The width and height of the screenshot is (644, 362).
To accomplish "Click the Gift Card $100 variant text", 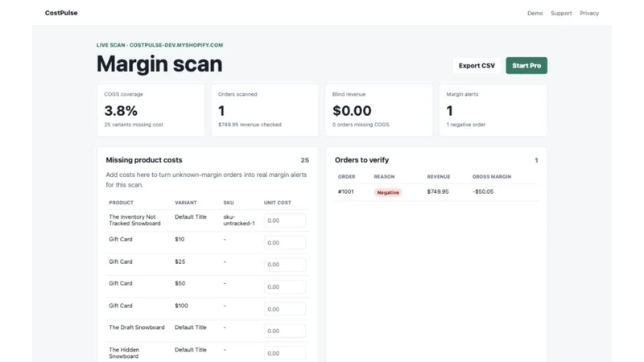I will (181, 306).
